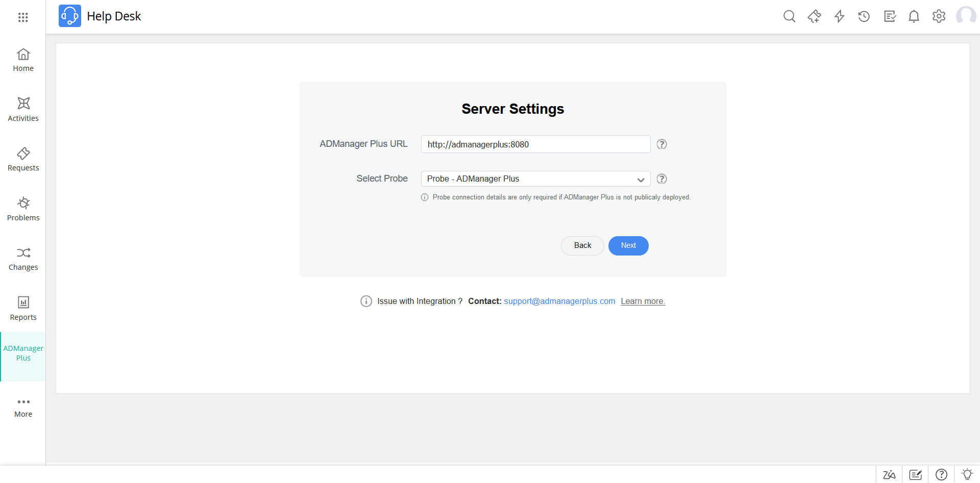980x483 pixels.
Task: Open the help question mark in bottom bar
Action: pos(941,475)
